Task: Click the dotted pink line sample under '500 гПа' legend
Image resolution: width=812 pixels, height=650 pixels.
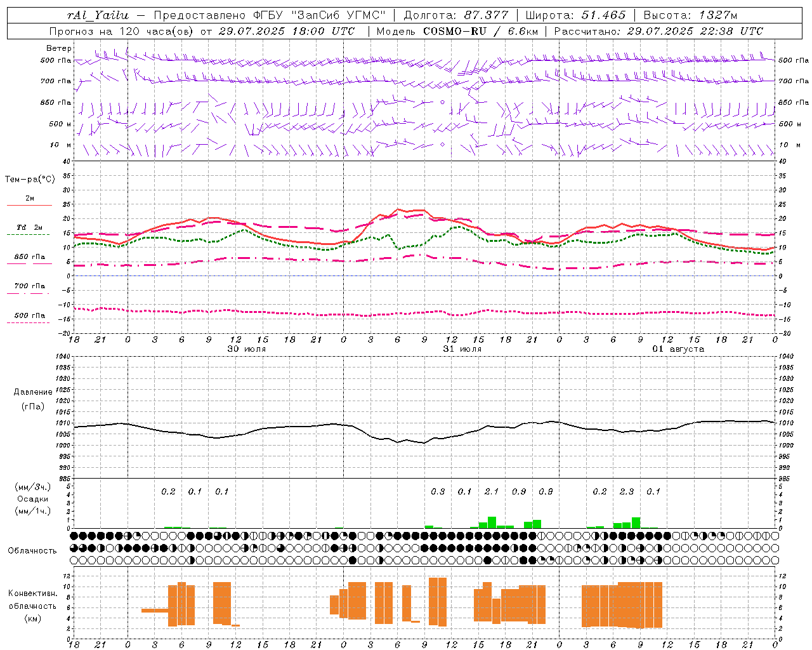Action: (29, 322)
